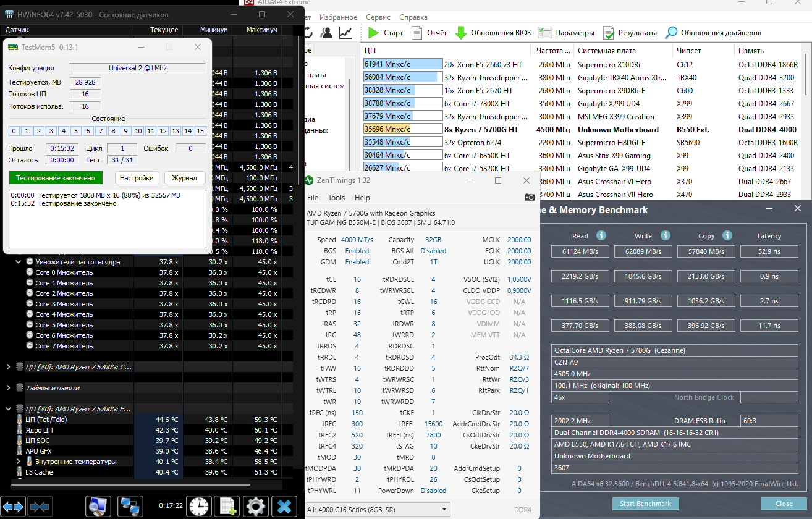Viewport: 812px width, 519px height.
Task: Reset HWiNFO timer with clock icon
Action: point(200,506)
